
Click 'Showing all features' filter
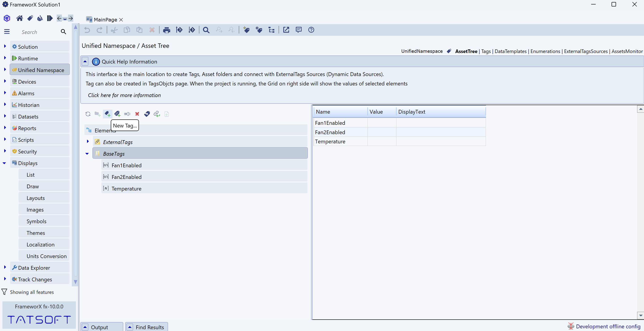[32, 292]
